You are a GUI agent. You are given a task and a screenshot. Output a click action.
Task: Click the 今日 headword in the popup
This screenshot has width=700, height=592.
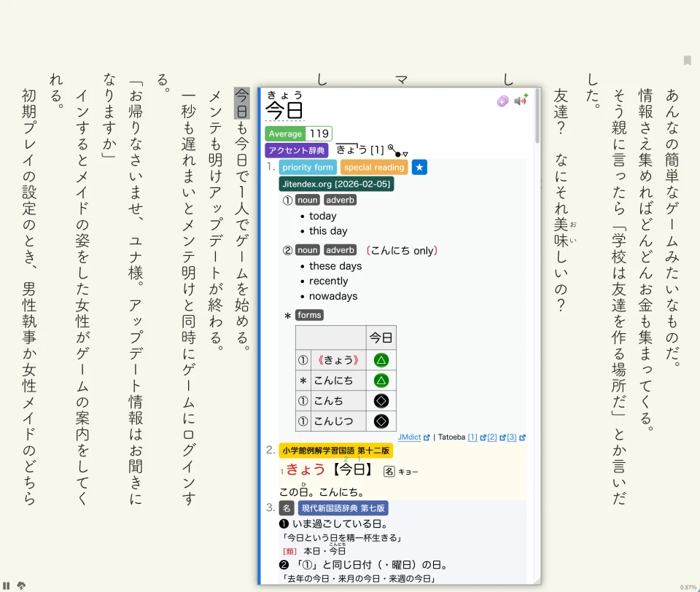click(284, 110)
